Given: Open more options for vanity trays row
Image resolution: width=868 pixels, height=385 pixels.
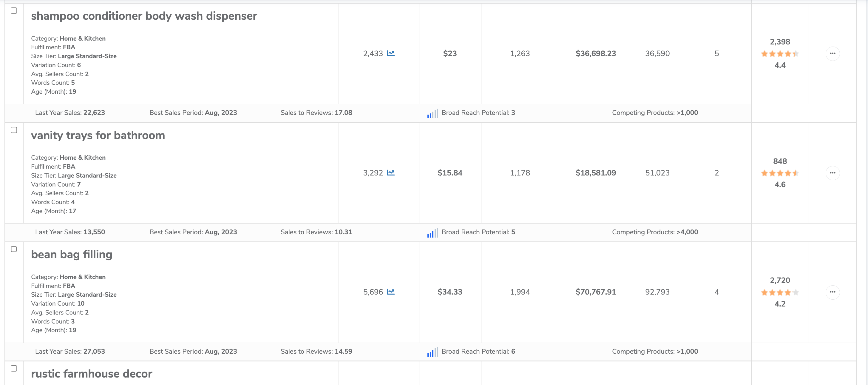Looking at the screenshot, I should click(x=832, y=173).
